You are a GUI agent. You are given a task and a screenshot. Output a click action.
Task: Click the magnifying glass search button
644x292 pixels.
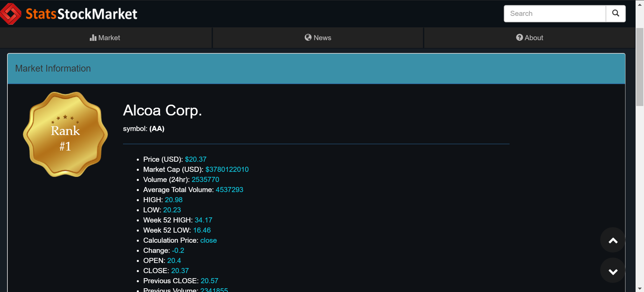click(616, 14)
